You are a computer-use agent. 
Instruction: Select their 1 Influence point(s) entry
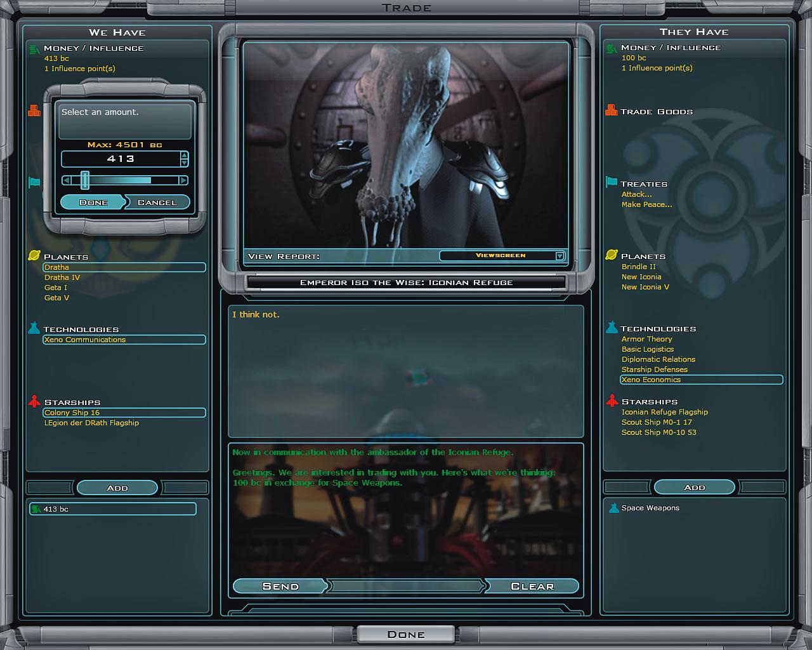click(657, 68)
